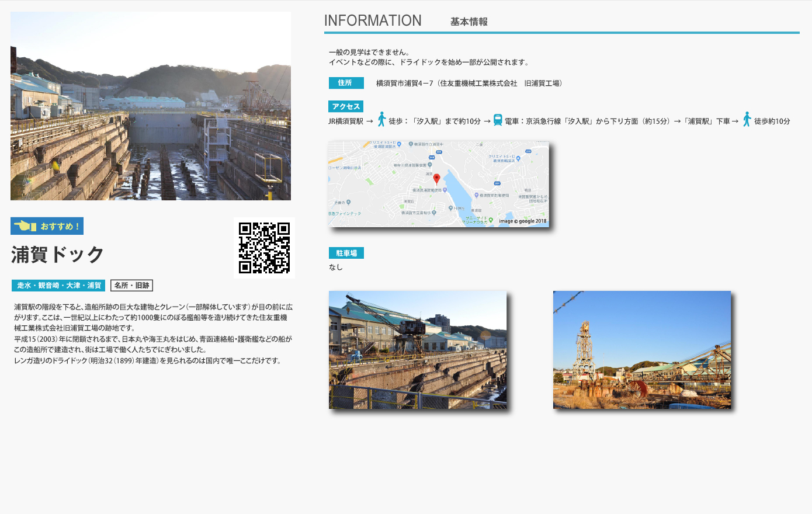Screen dimensions: 812x514
Task: Click the walking icon after JR横須賀駅
Action: pos(381,120)
